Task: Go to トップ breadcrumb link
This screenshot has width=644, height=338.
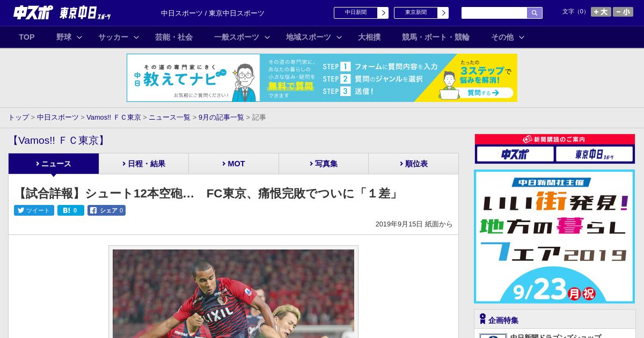Action: [18, 117]
